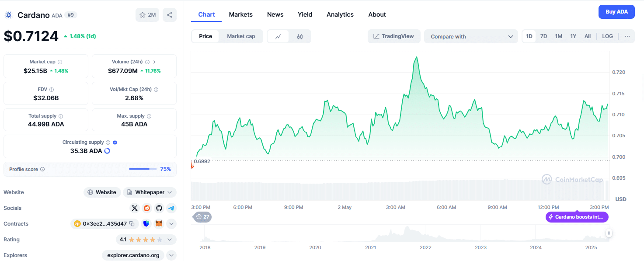Expand the Explorers chevron
This screenshot has width=644, height=261.
(x=171, y=255)
